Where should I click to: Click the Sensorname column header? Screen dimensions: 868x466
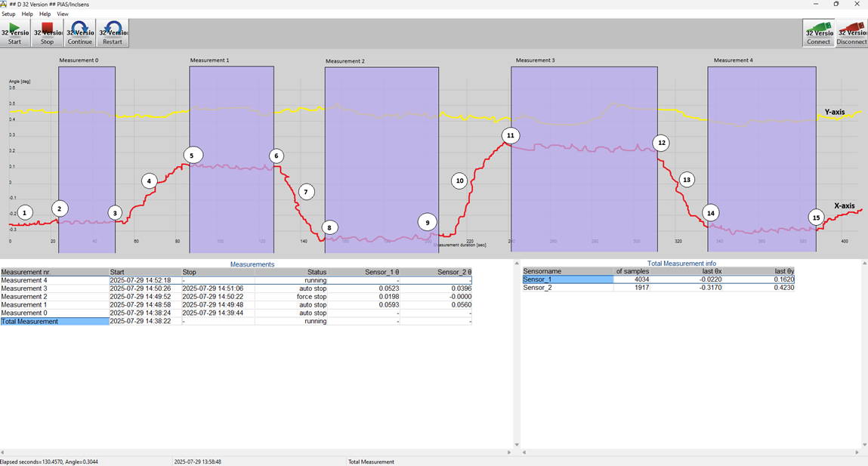[540, 270]
